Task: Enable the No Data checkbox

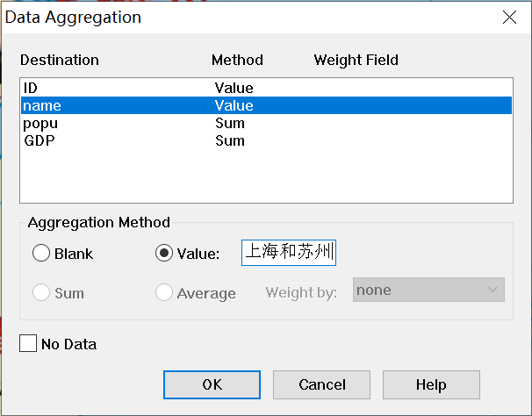Action: point(28,344)
